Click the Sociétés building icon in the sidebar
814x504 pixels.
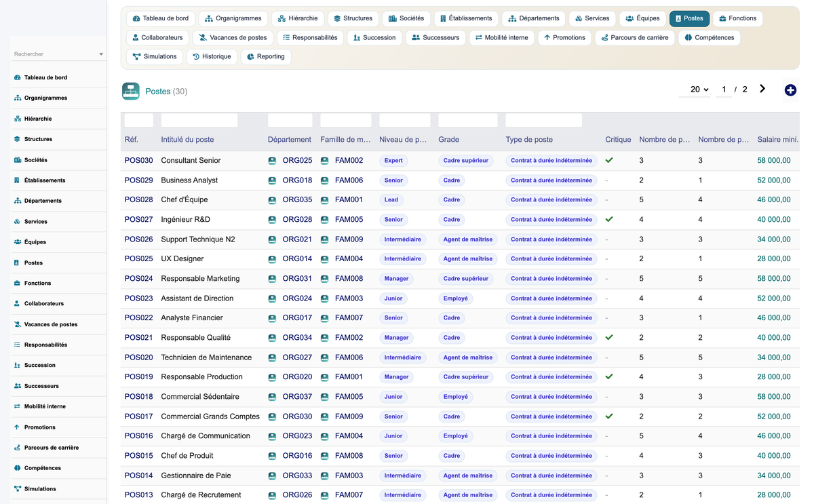click(x=17, y=160)
